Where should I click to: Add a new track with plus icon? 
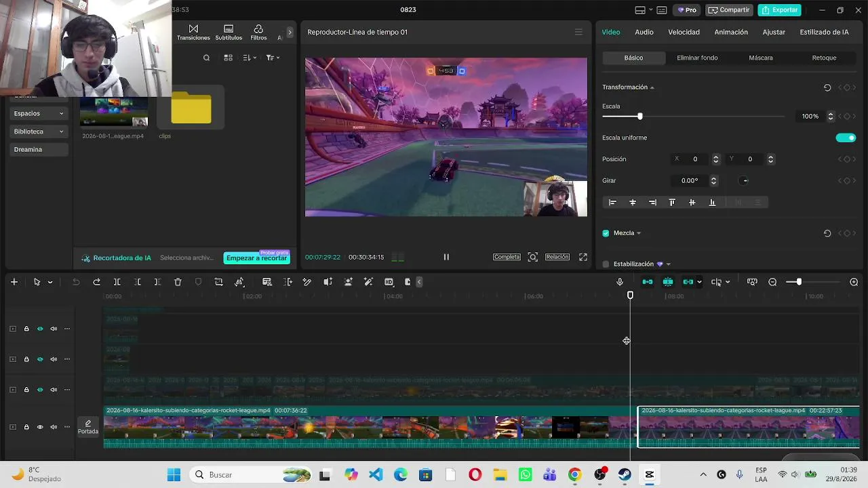(x=14, y=282)
